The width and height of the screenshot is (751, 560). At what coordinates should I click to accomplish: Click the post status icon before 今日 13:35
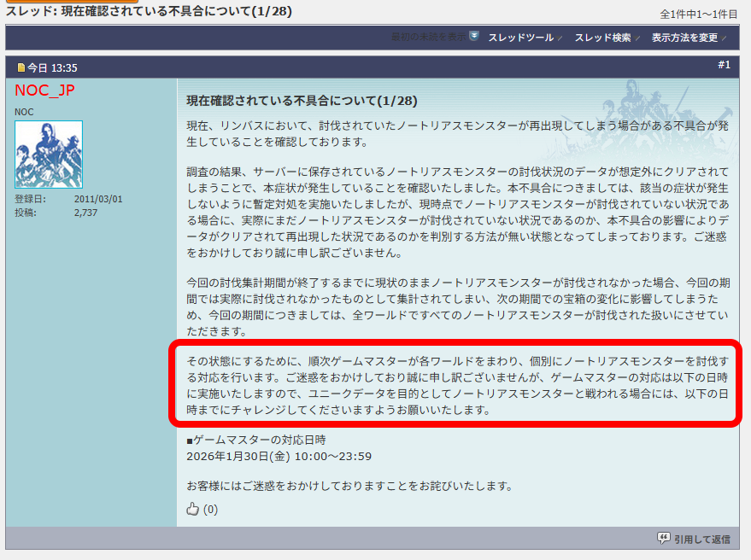coord(21,67)
